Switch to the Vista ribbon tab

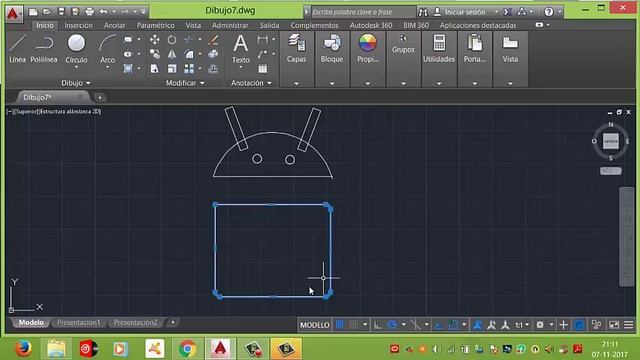tap(193, 25)
